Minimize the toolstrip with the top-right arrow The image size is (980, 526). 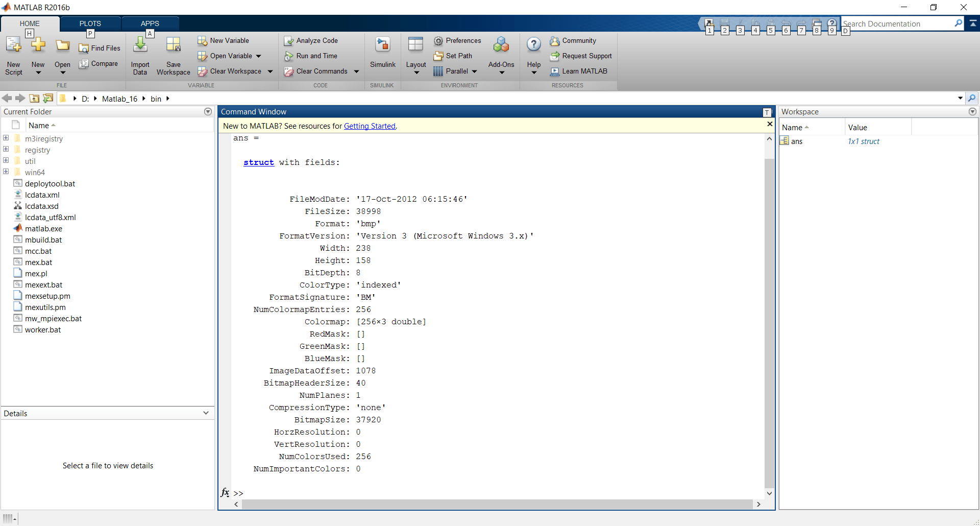(973, 23)
